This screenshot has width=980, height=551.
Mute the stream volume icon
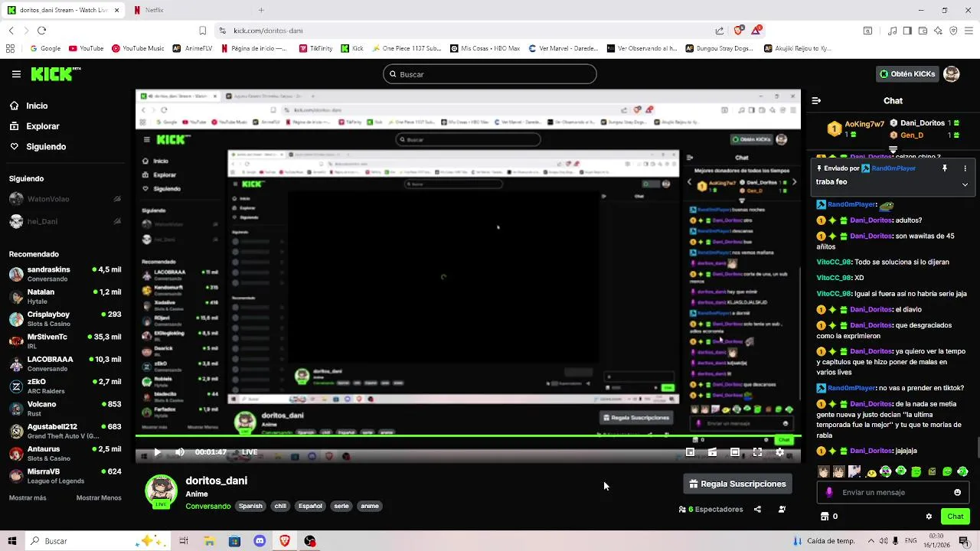[x=180, y=452]
